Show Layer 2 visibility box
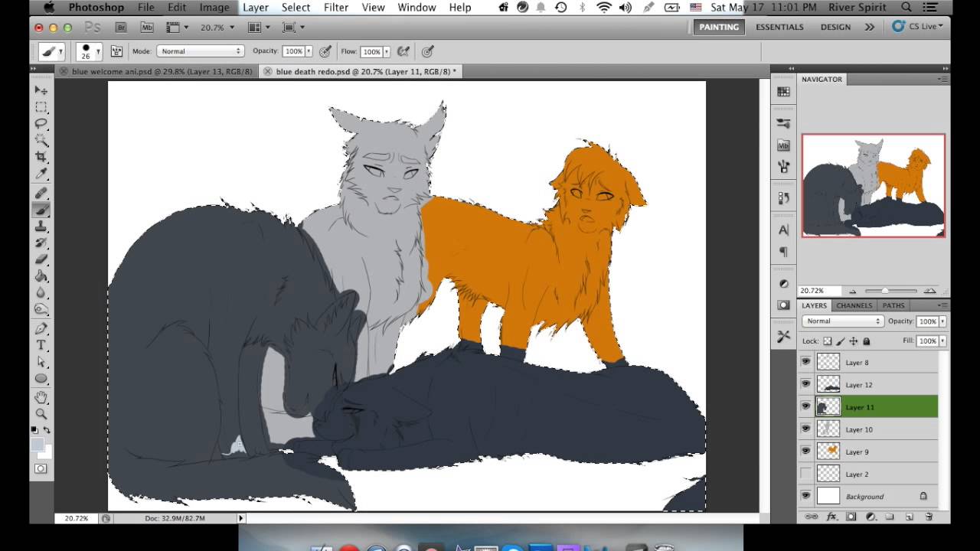 pos(805,474)
